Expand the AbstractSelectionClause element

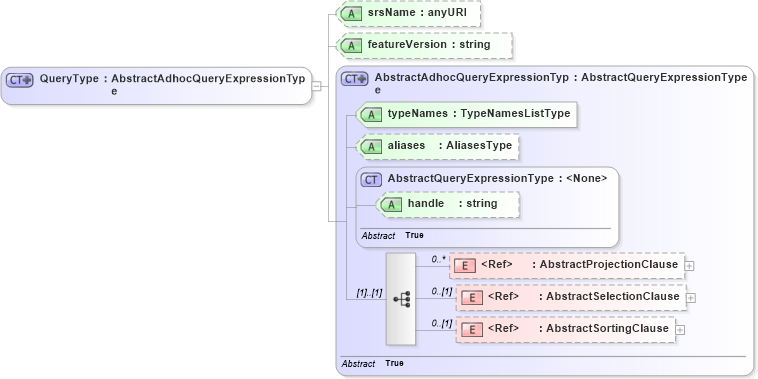click(691, 298)
